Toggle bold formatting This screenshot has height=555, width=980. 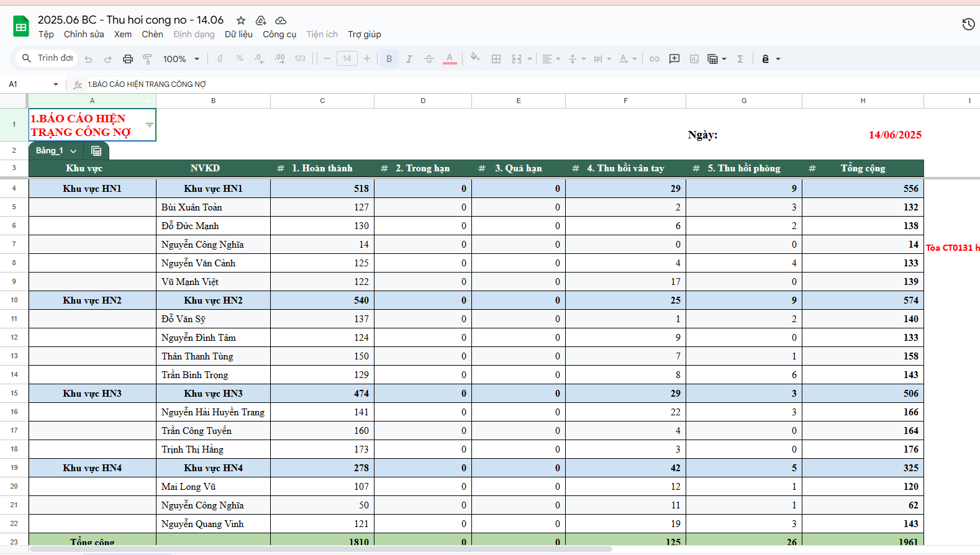click(x=389, y=59)
